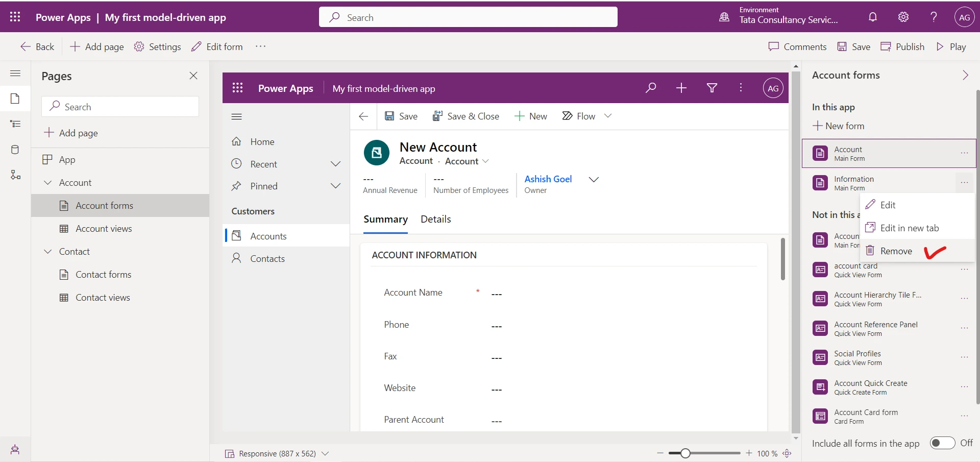This screenshot has height=462, width=980.
Task: Click the Pages search field
Action: click(x=120, y=106)
